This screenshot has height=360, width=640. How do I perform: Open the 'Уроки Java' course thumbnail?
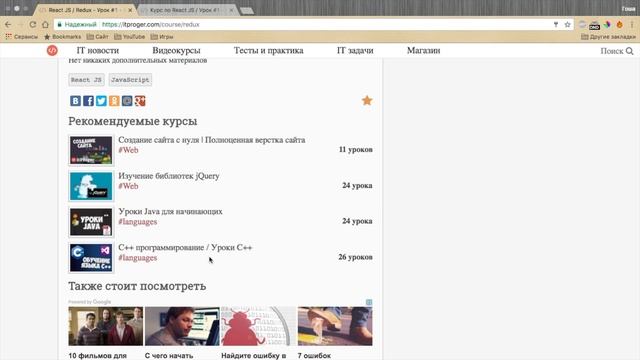tap(91, 222)
